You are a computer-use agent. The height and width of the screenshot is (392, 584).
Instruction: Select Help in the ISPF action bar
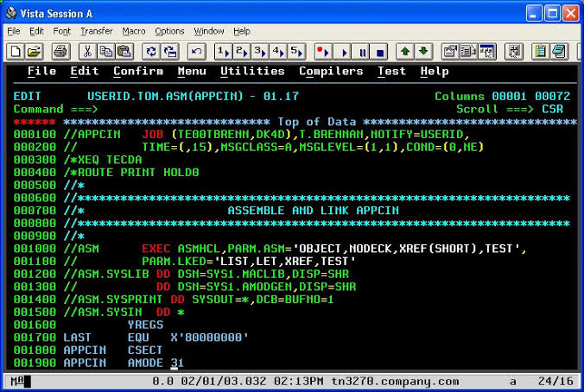click(435, 71)
